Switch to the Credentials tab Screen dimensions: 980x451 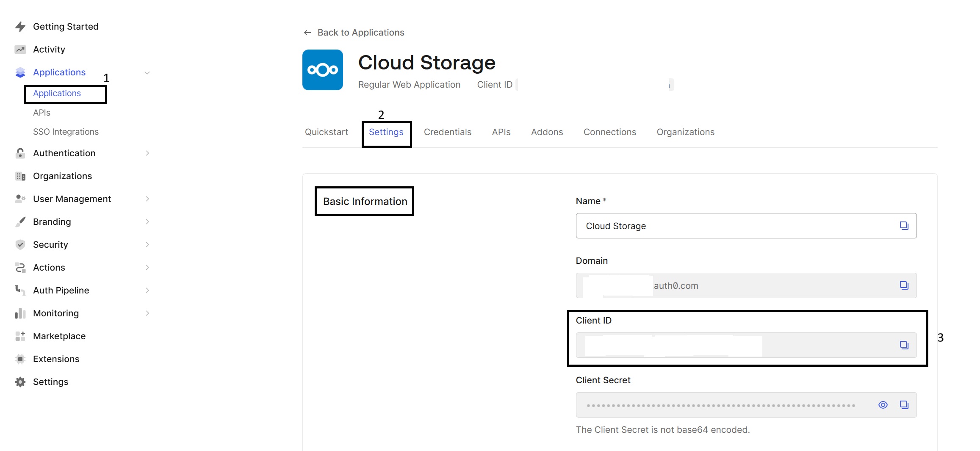pos(447,132)
